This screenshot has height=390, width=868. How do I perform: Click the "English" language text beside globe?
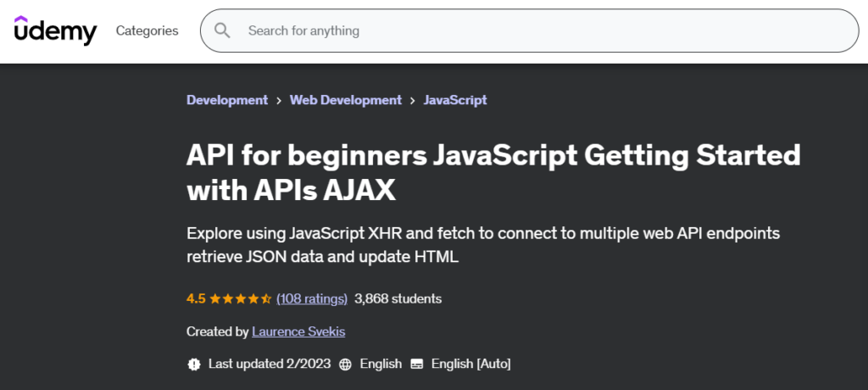pos(381,364)
